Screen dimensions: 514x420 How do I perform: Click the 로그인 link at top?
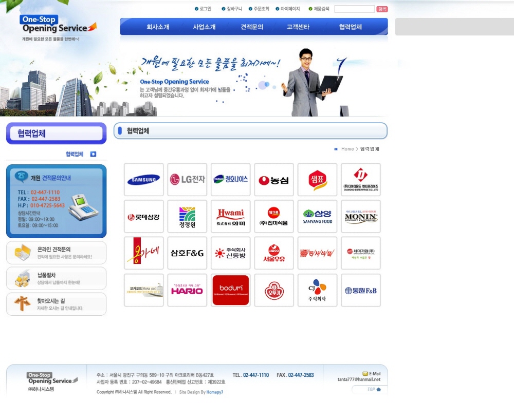(205, 9)
